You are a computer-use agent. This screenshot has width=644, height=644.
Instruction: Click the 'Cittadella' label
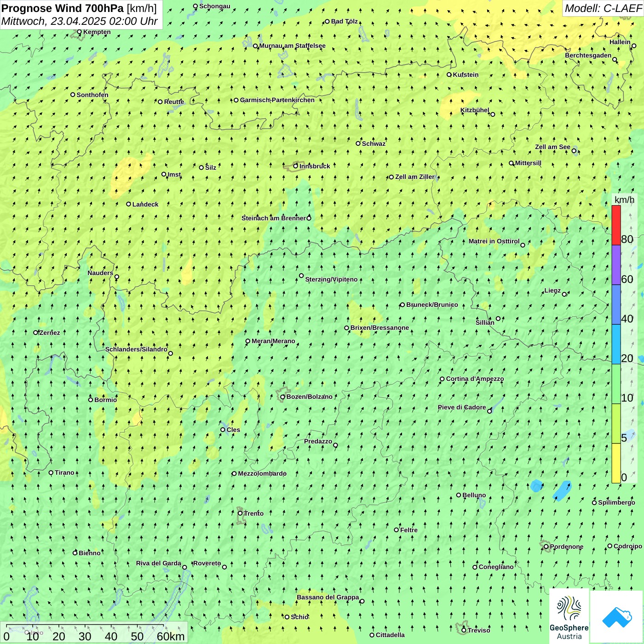(390, 635)
